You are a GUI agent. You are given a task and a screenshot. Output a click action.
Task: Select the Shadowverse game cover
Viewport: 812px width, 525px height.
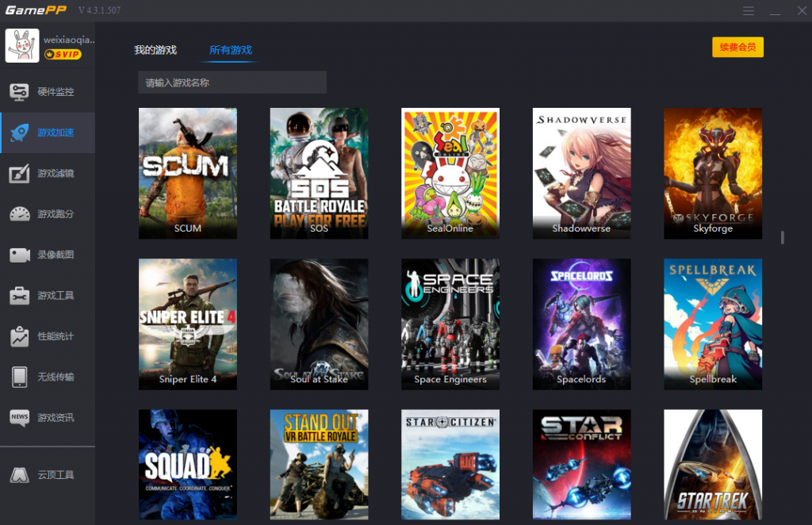[x=581, y=174]
